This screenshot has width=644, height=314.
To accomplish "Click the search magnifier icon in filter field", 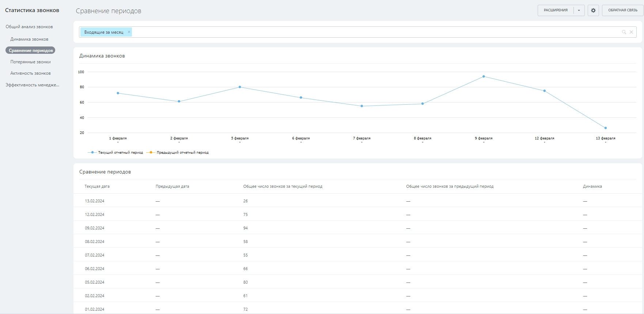I will click(624, 32).
